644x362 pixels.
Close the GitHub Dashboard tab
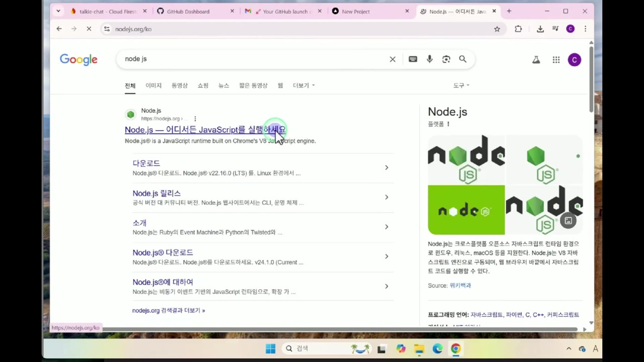[232, 11]
